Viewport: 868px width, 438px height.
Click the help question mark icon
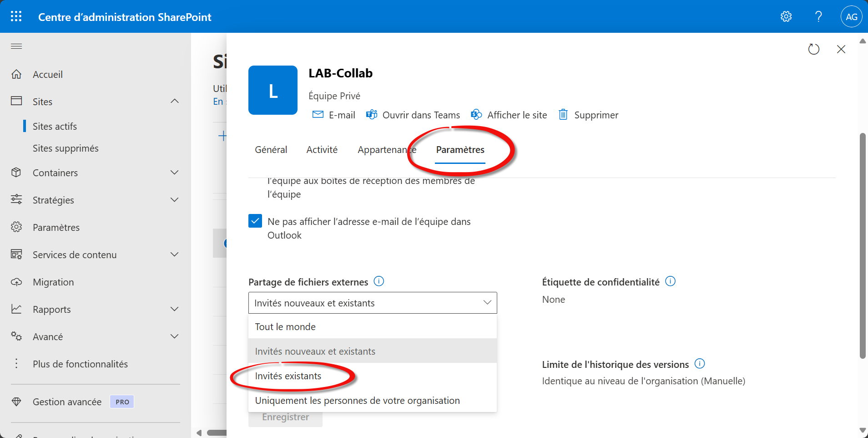(x=818, y=17)
